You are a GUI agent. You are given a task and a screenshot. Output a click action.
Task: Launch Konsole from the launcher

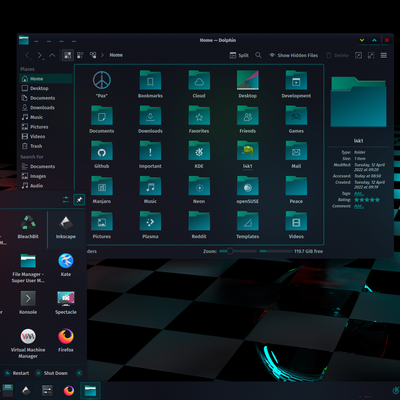[28, 303]
